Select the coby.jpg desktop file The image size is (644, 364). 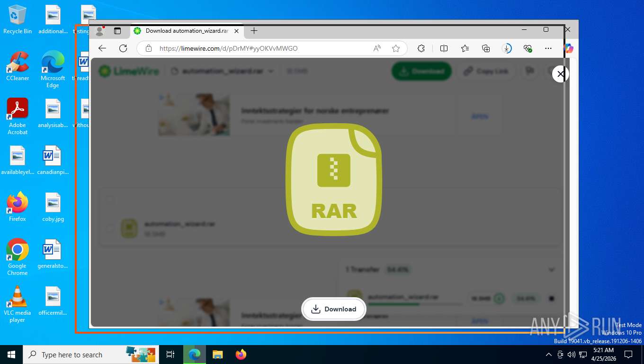53,207
